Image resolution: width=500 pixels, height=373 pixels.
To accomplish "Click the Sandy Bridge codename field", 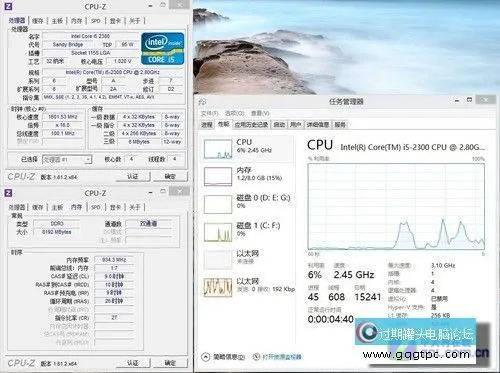I will point(68,44).
